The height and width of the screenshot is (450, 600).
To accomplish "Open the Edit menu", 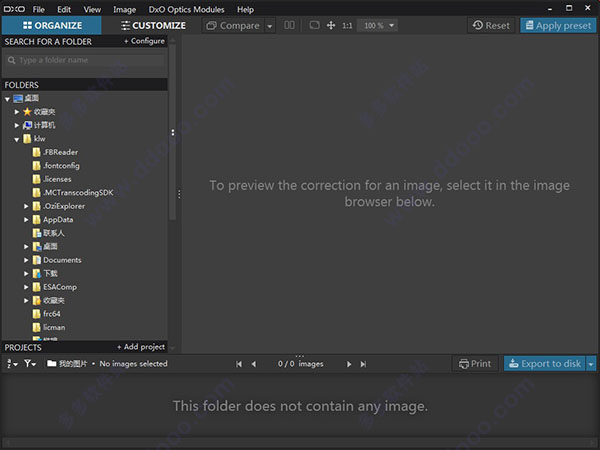I will click(64, 9).
